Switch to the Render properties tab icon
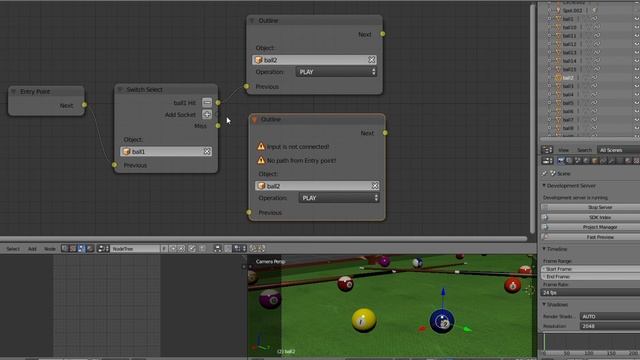The height and width of the screenshot is (360, 640). tap(561, 161)
